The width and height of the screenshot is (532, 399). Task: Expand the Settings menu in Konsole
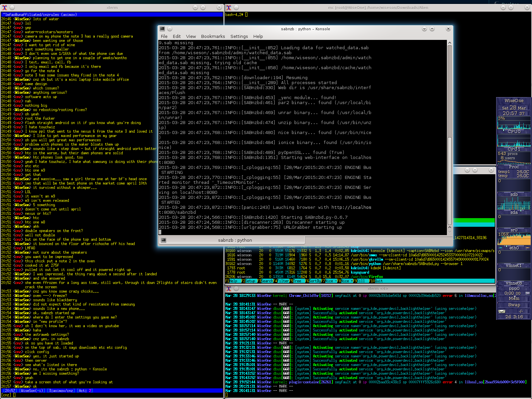(239, 36)
